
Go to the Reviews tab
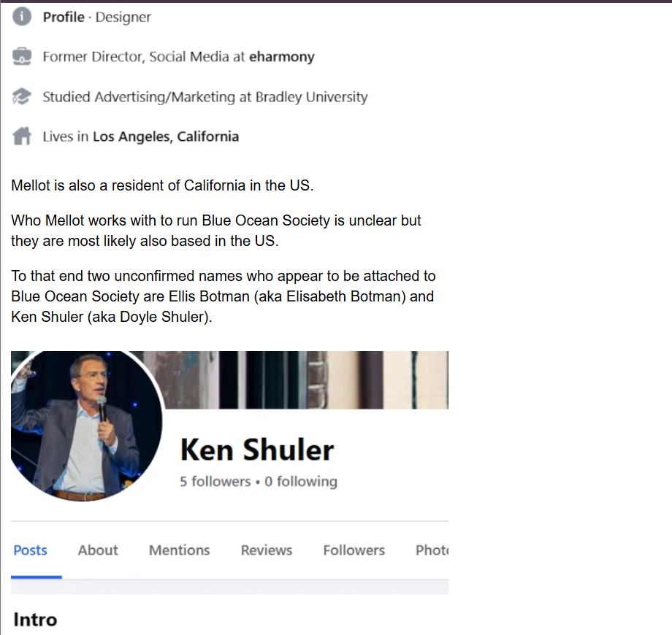pos(266,550)
